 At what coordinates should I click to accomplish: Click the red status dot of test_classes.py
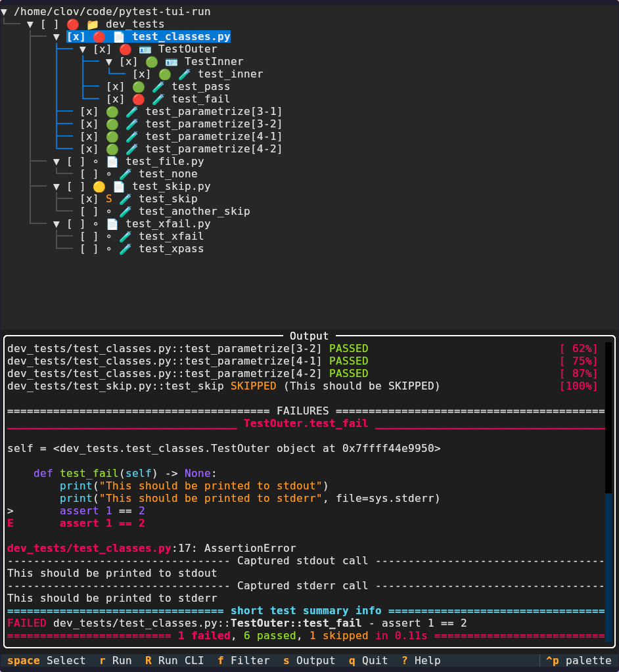99,37
